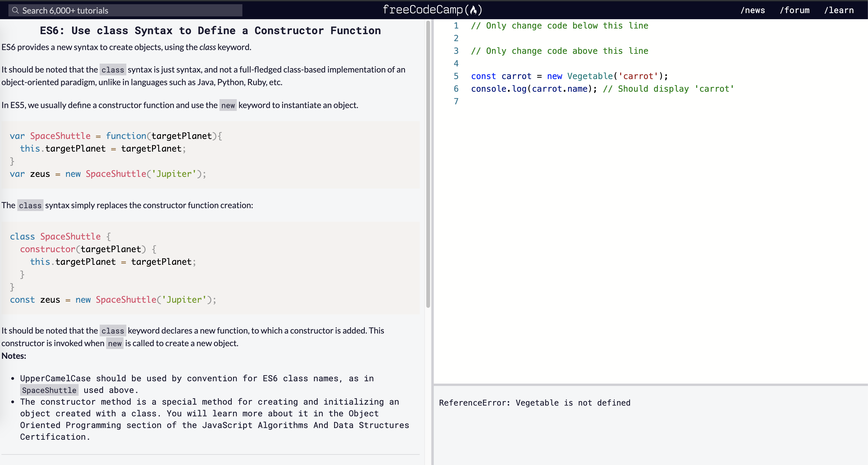Click the vertical divider between instructions and editor
The height and width of the screenshot is (465, 868).
pyautogui.click(x=432, y=242)
